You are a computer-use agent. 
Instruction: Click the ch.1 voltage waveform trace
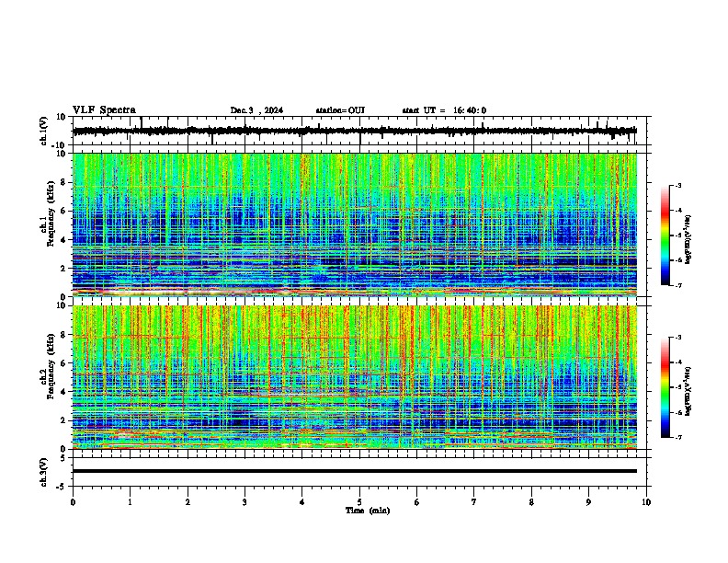point(355,131)
